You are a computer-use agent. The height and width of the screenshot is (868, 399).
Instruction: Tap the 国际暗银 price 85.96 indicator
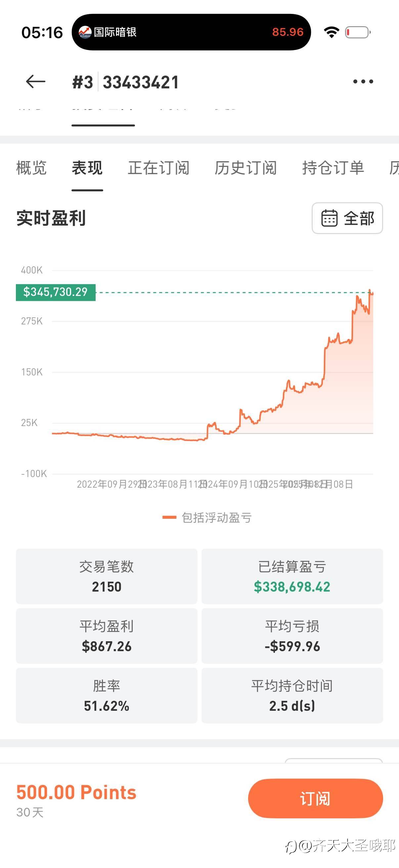coord(288,32)
